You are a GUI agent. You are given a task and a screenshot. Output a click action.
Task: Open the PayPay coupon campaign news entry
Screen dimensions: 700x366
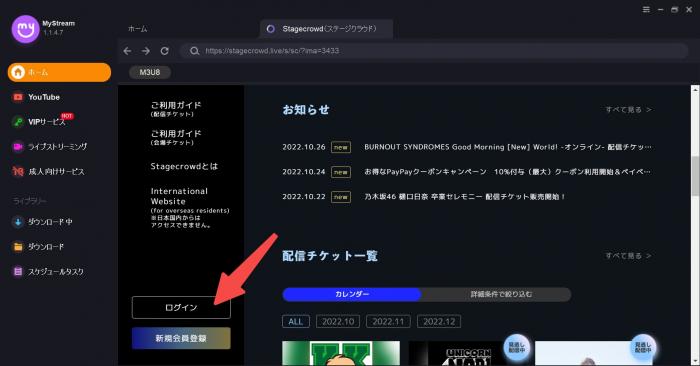[508, 171]
